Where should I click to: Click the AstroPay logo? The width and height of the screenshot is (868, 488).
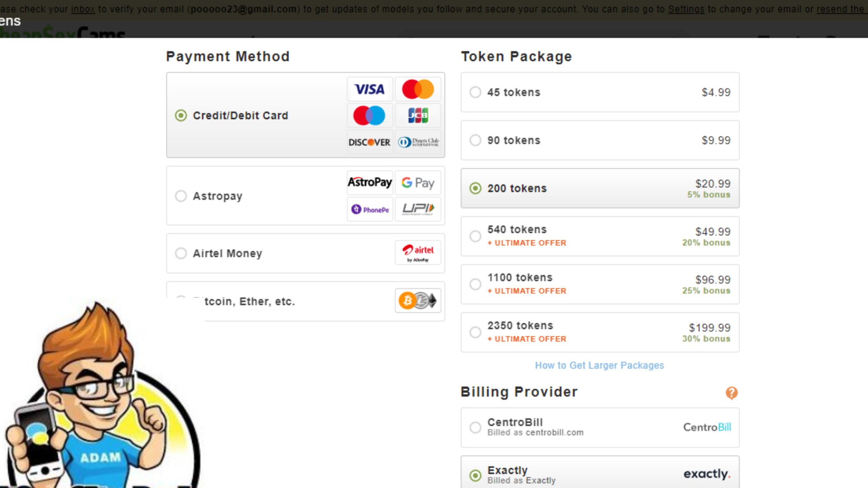[x=370, y=182]
